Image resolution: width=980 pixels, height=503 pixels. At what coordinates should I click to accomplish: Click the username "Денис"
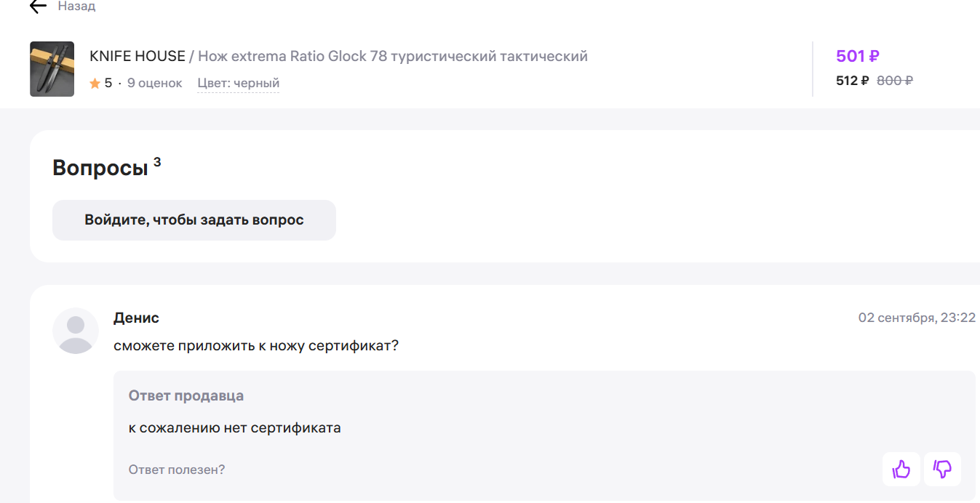tap(136, 318)
